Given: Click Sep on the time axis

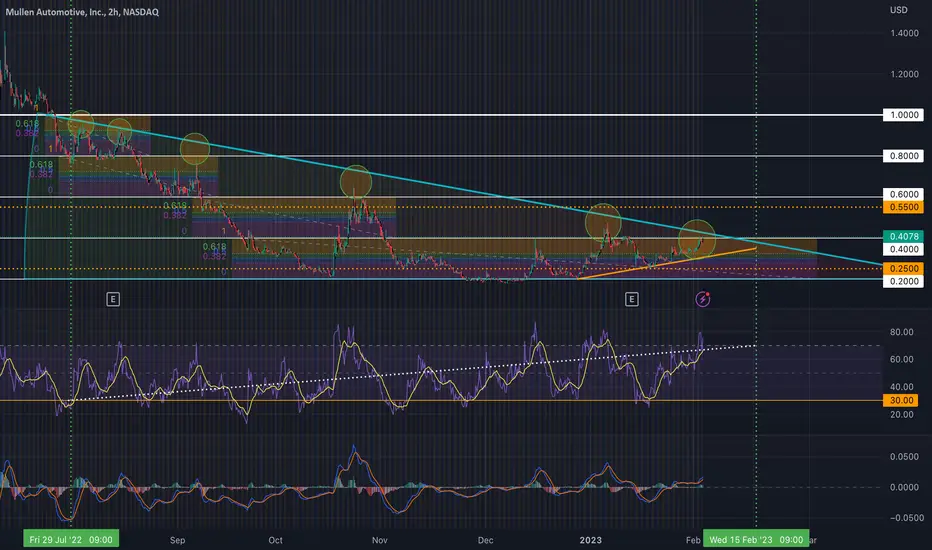Looking at the screenshot, I should 177,540.
